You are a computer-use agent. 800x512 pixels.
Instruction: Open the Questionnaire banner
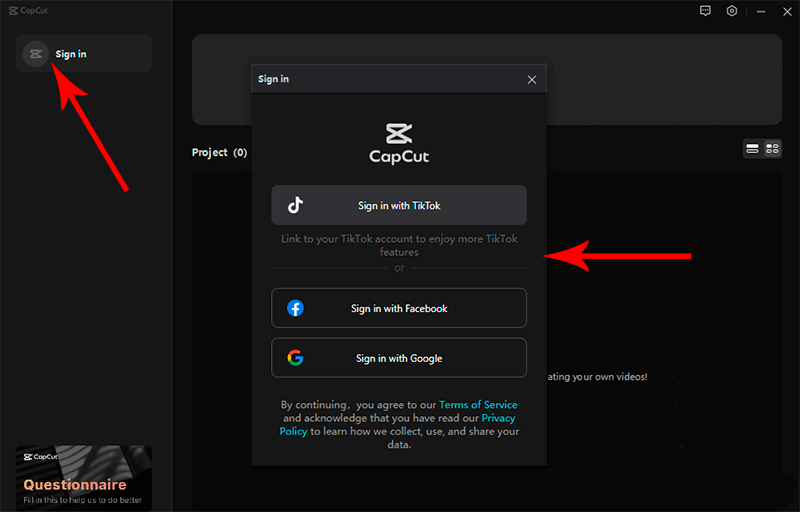tap(84, 478)
